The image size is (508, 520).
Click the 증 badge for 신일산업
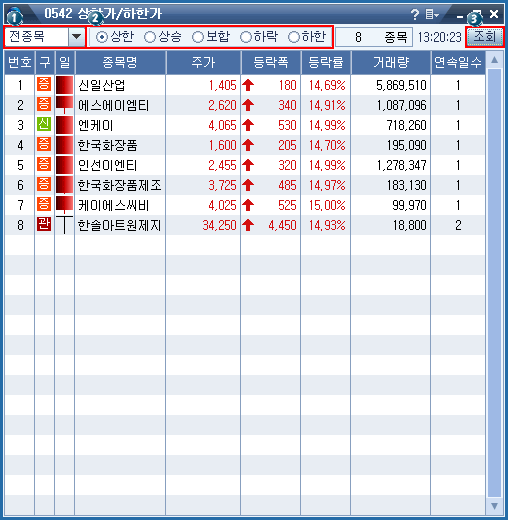44,84
